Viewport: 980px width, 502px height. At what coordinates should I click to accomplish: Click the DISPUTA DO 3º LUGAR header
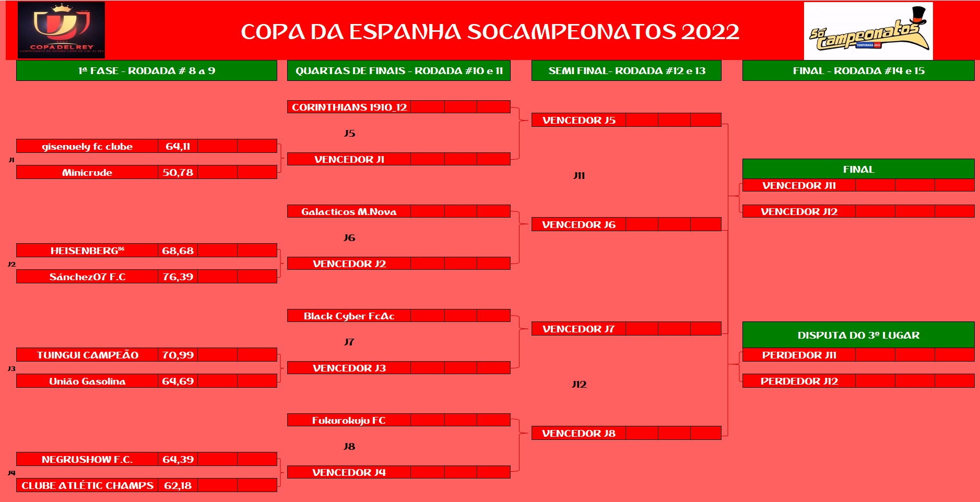point(858,335)
